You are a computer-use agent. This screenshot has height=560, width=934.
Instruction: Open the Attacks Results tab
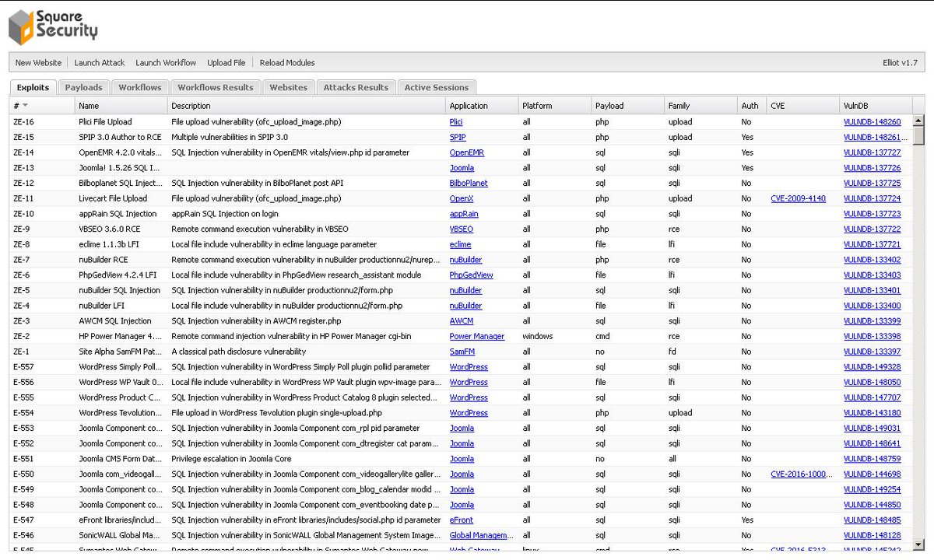pyautogui.click(x=356, y=87)
